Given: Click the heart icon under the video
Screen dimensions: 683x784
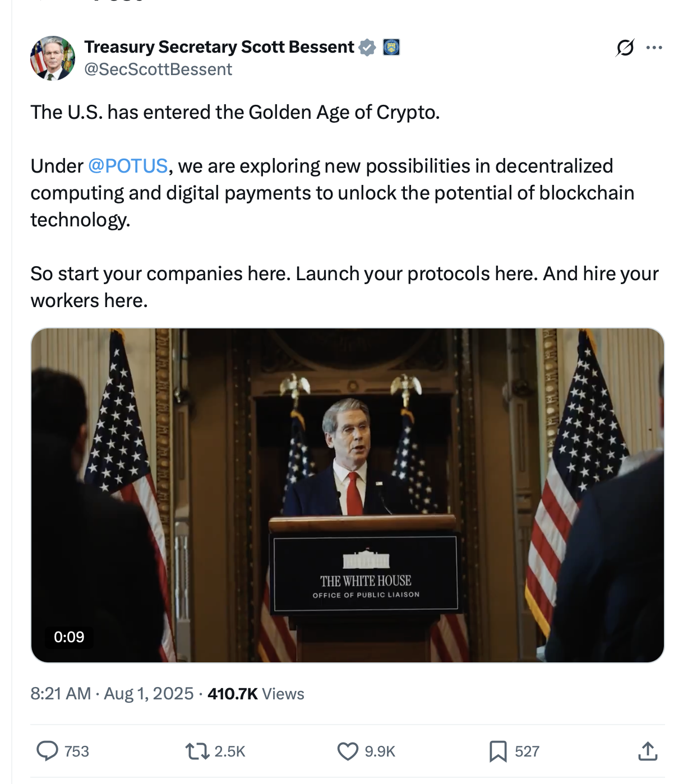Looking at the screenshot, I should pyautogui.click(x=349, y=751).
